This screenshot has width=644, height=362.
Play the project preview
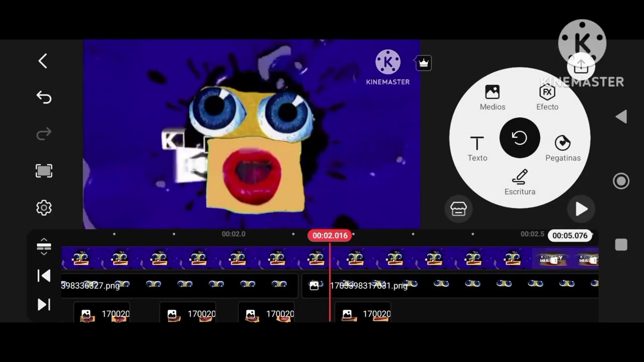(x=581, y=209)
